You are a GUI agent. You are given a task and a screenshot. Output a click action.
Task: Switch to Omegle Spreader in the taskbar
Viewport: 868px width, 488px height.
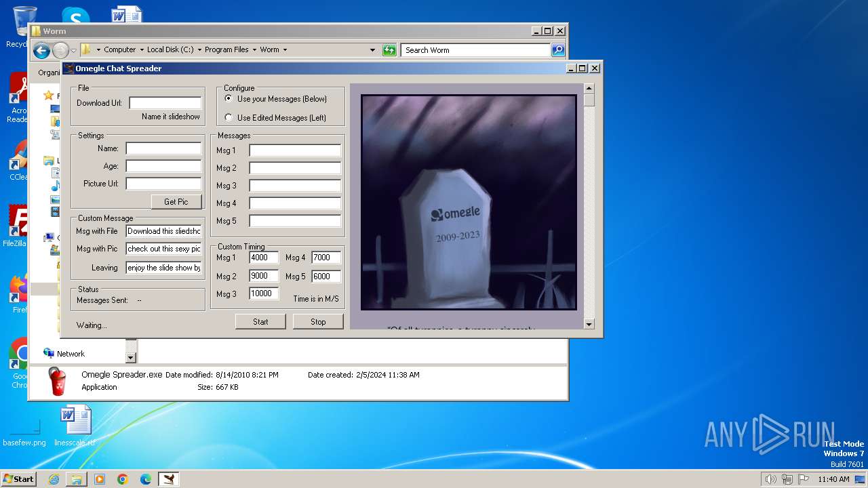169,479
